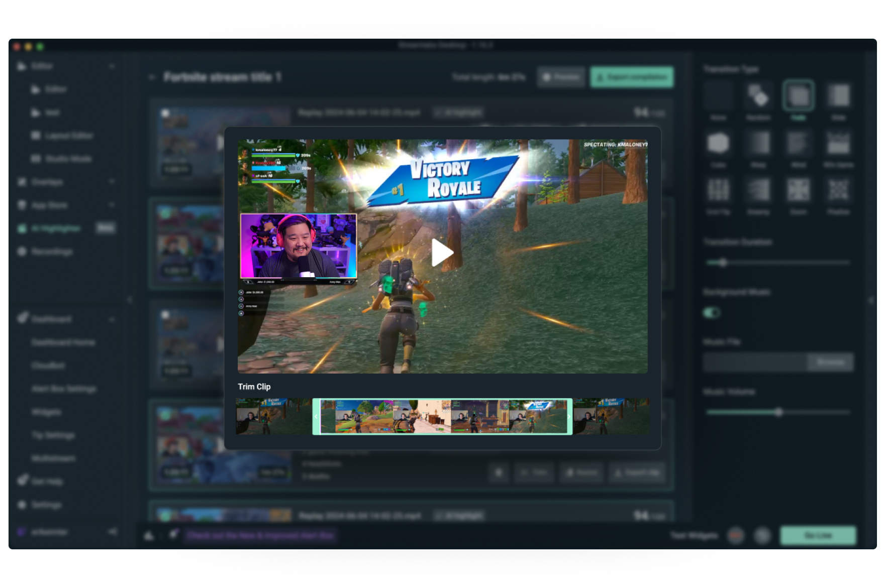Select the Grid Flip transition icon
This screenshot has width=885, height=588.
pos(718,190)
